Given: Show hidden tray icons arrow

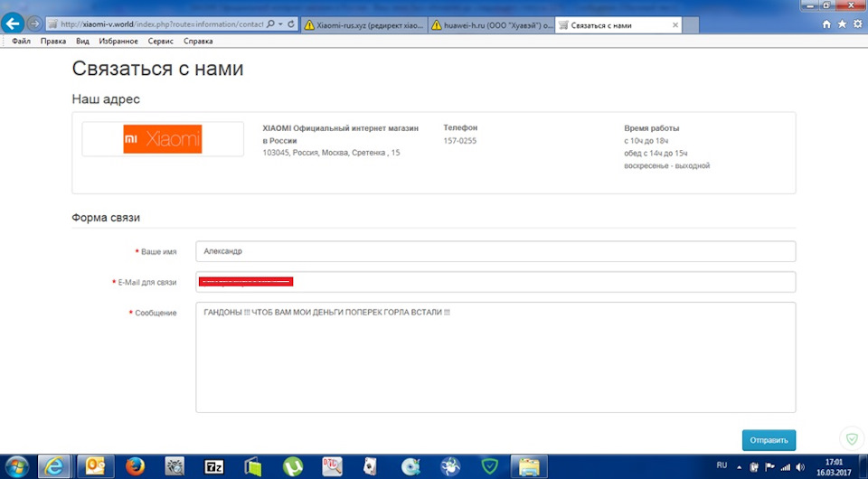Looking at the screenshot, I should click(739, 467).
